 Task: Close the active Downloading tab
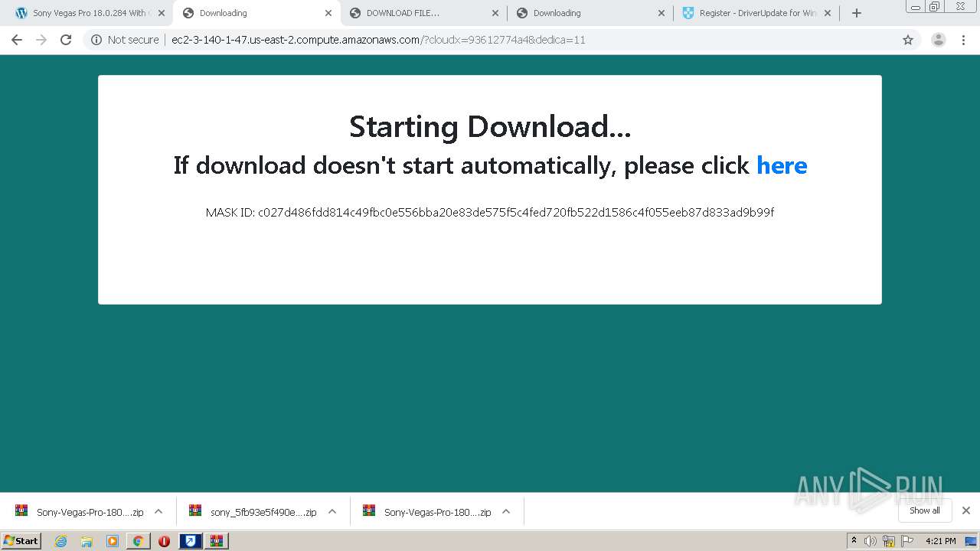tap(328, 13)
